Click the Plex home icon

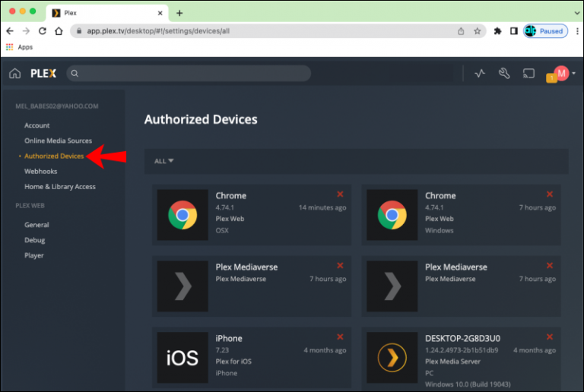14,74
